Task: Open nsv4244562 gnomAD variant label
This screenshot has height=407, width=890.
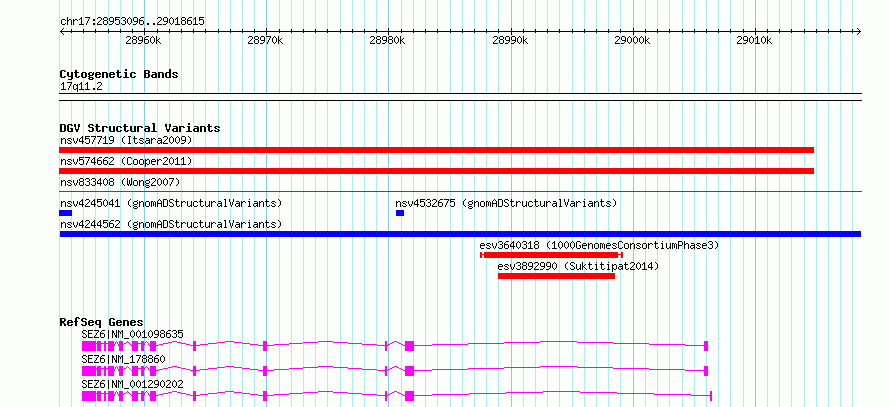Action: (x=171, y=224)
